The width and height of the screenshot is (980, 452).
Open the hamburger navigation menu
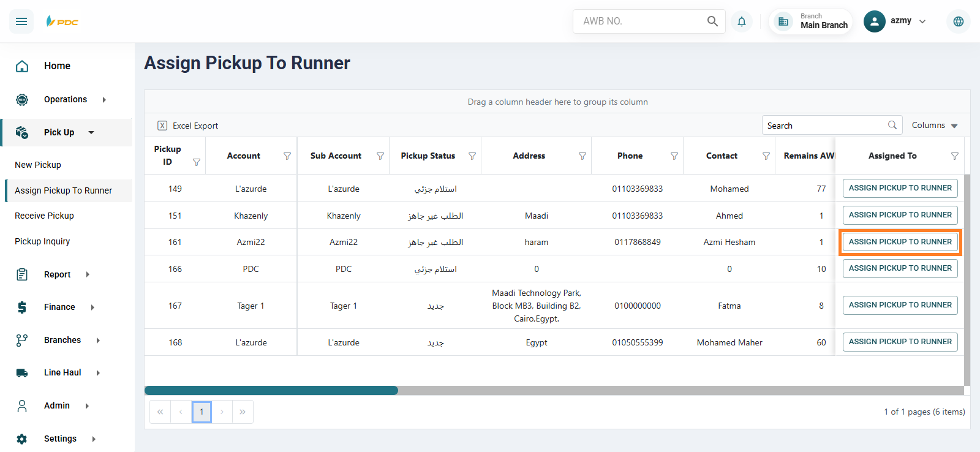click(21, 21)
